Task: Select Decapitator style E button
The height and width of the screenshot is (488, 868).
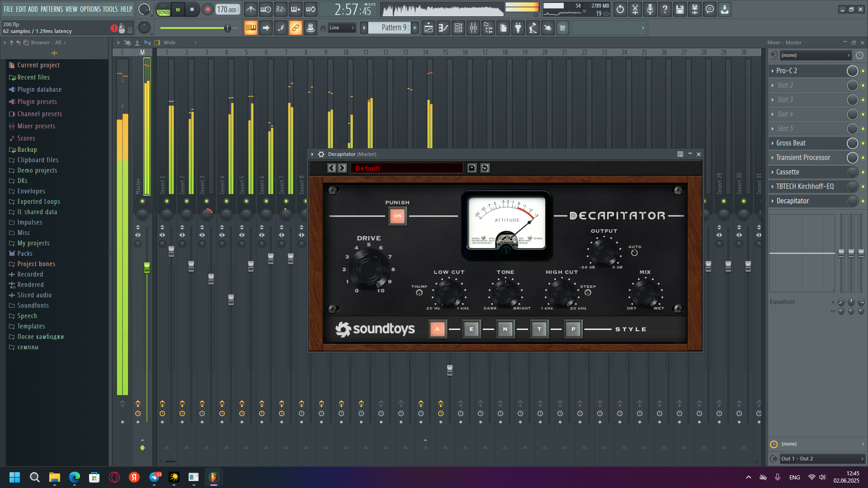Action: tap(472, 329)
